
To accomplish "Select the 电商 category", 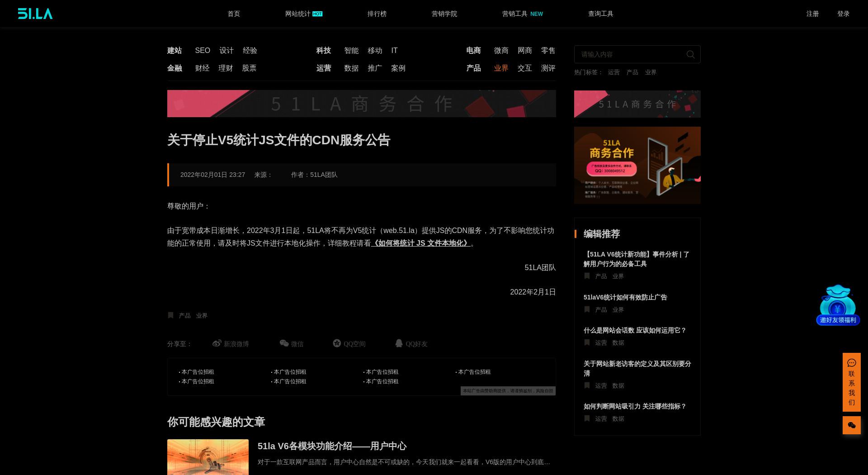I will click(x=473, y=50).
